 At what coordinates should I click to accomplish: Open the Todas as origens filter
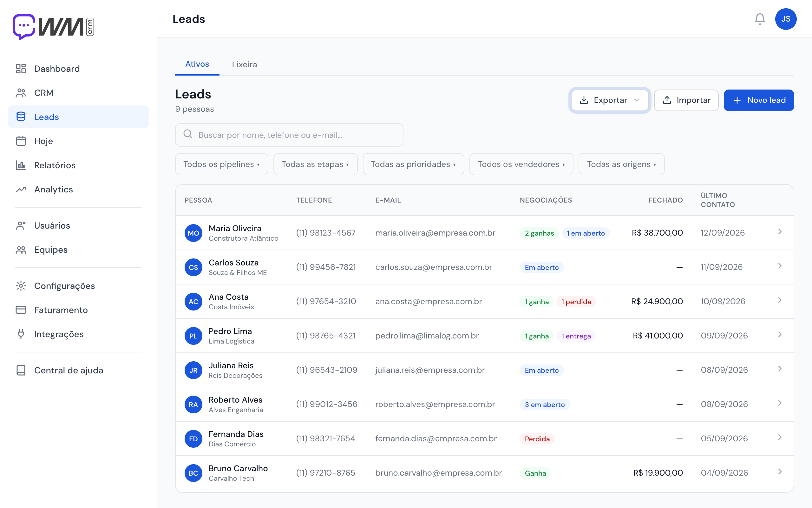click(621, 164)
